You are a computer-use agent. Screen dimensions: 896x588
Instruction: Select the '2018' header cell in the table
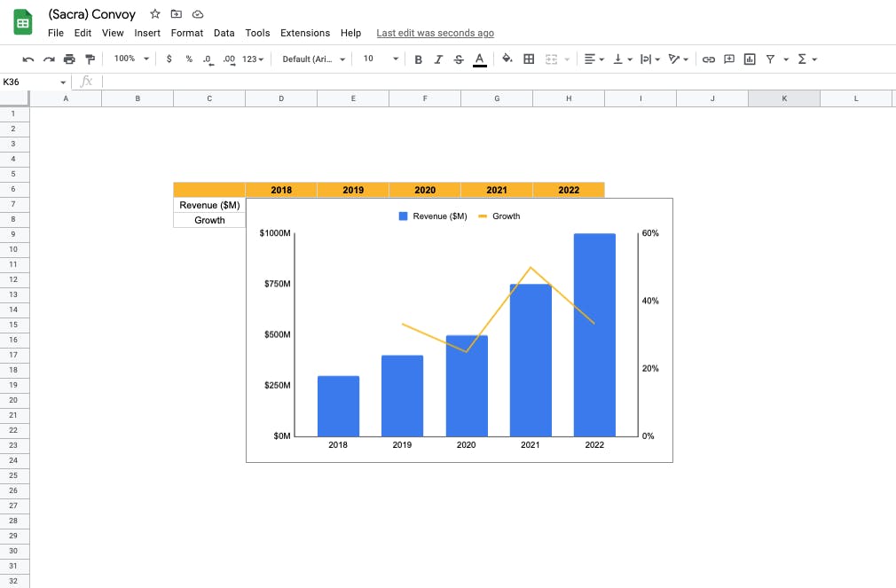(281, 190)
